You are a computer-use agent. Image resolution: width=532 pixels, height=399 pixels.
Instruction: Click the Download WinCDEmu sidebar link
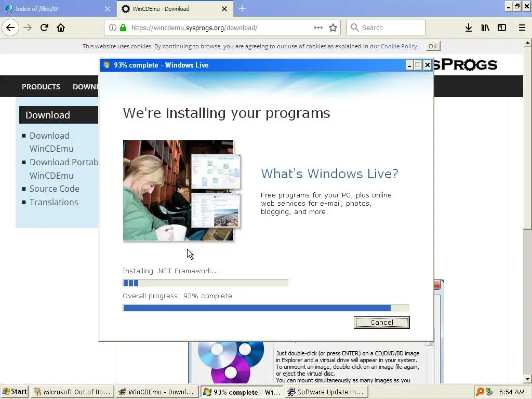pyautogui.click(x=51, y=142)
